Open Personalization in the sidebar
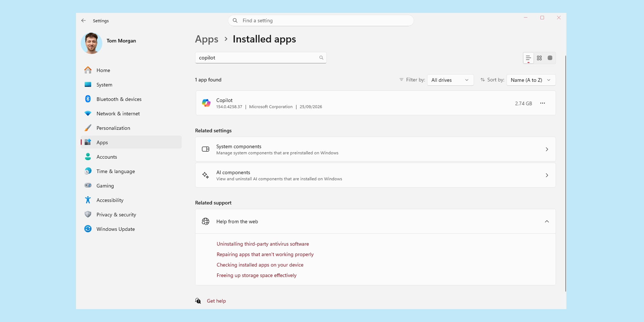This screenshot has width=644, height=322. (x=131, y=128)
